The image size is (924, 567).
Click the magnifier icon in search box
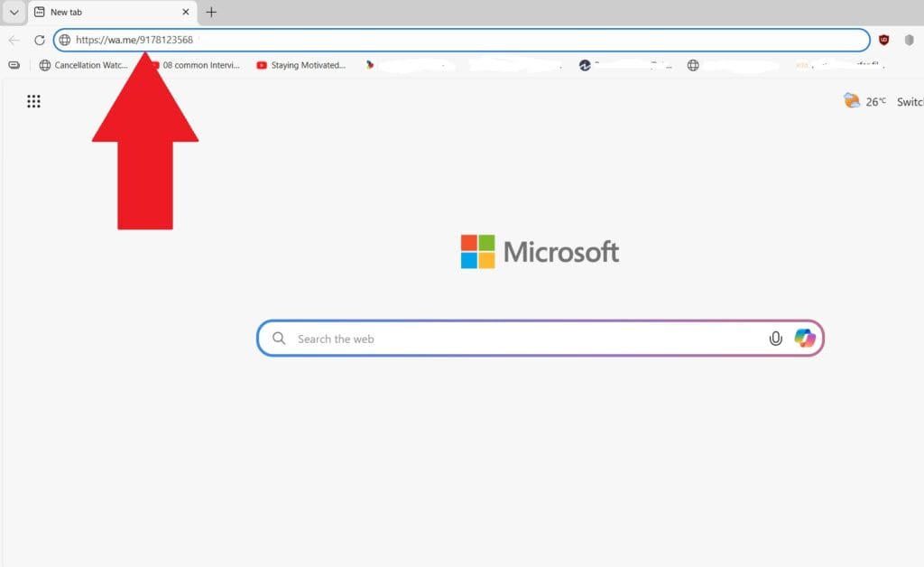tap(280, 339)
